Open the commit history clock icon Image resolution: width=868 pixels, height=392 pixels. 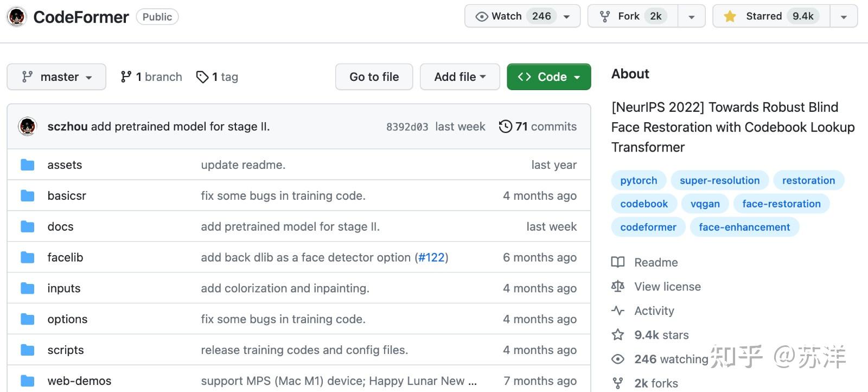click(x=505, y=127)
